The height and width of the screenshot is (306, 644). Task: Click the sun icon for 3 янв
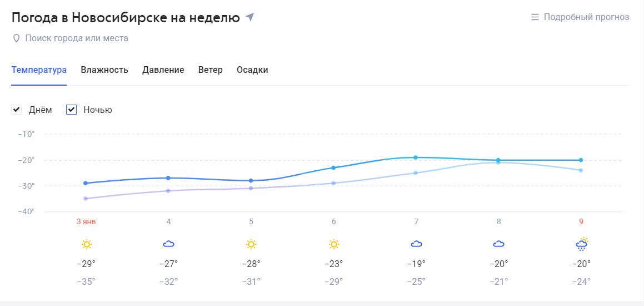click(x=86, y=244)
